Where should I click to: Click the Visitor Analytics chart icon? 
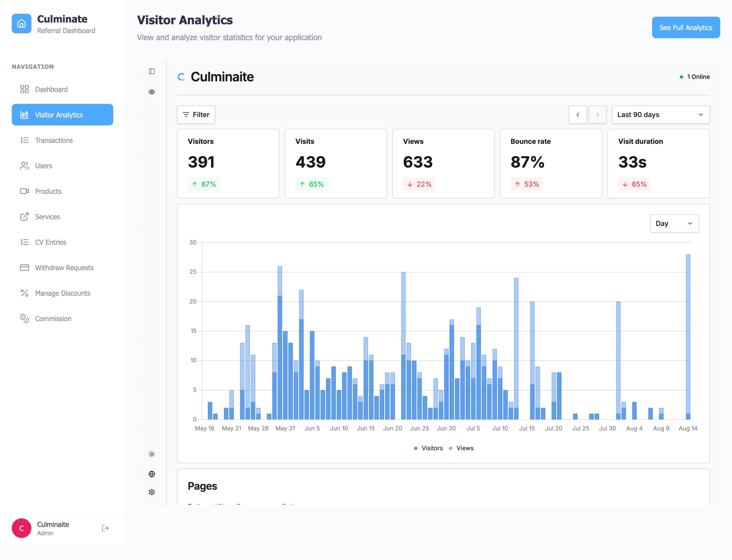pos(24,115)
